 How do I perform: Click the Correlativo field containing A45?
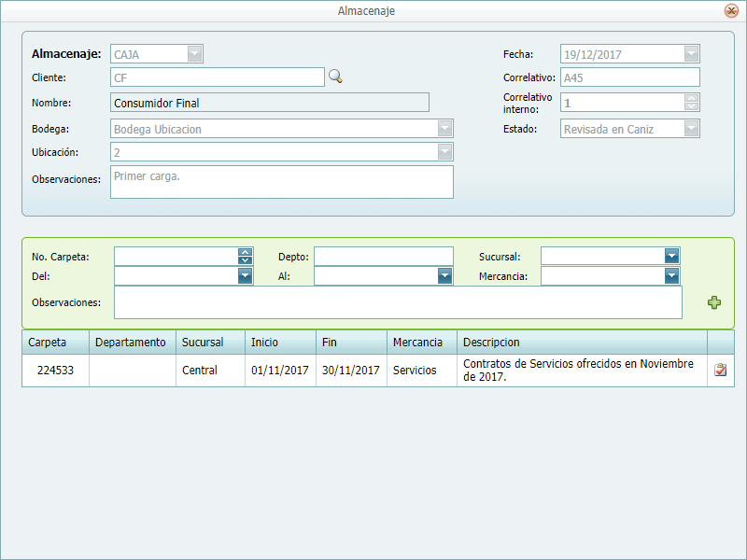point(629,77)
